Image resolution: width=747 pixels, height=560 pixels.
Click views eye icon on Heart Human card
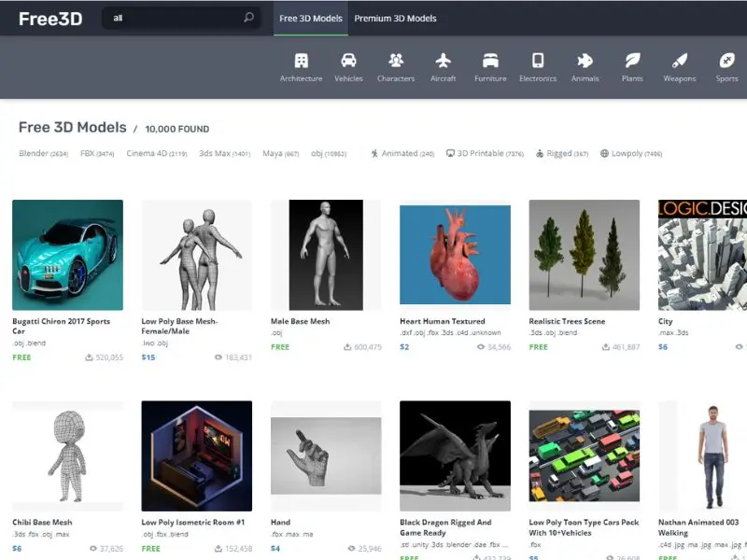pos(481,347)
